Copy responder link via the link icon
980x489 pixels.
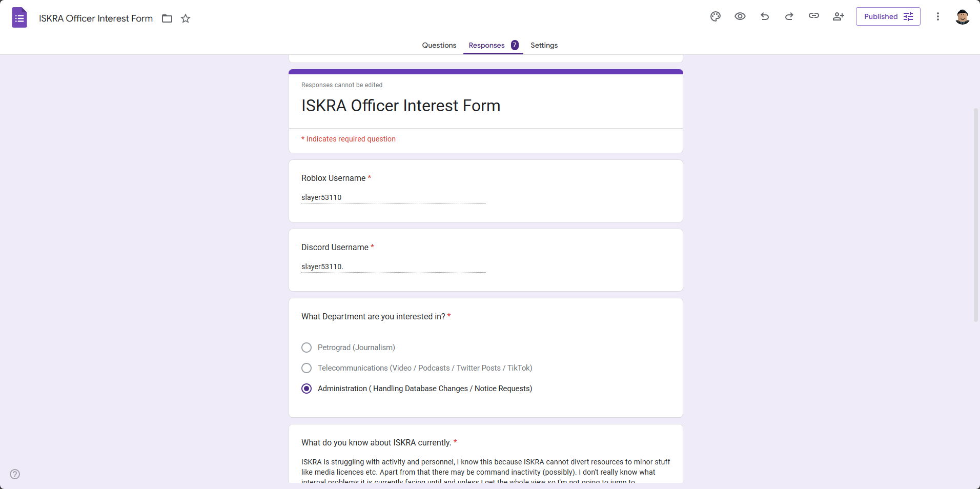click(814, 16)
